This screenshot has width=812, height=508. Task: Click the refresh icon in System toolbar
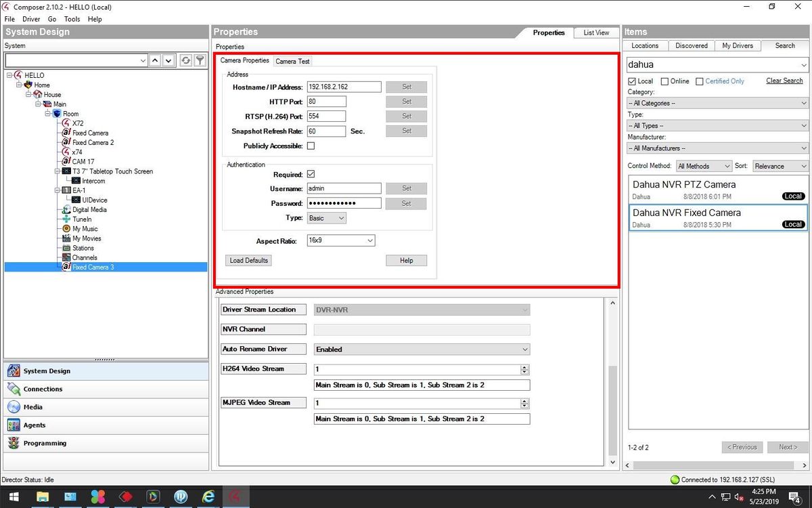185,61
